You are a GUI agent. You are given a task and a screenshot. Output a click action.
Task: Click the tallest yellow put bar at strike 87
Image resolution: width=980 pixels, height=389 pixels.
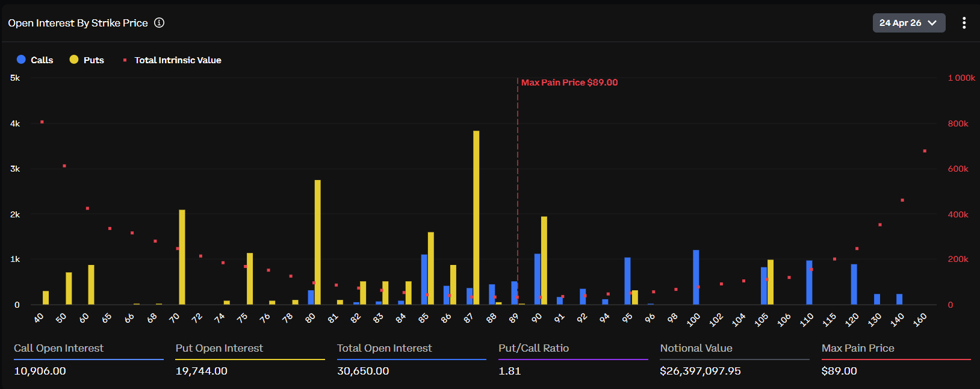(476, 217)
